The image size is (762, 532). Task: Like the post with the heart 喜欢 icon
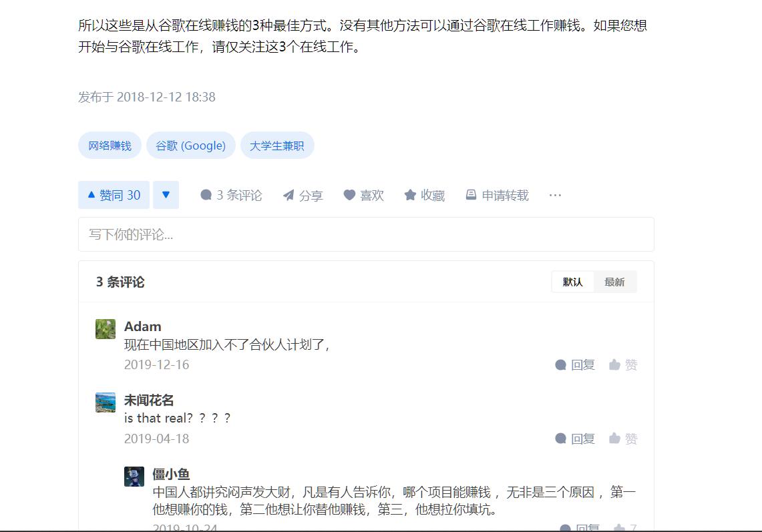(363, 196)
